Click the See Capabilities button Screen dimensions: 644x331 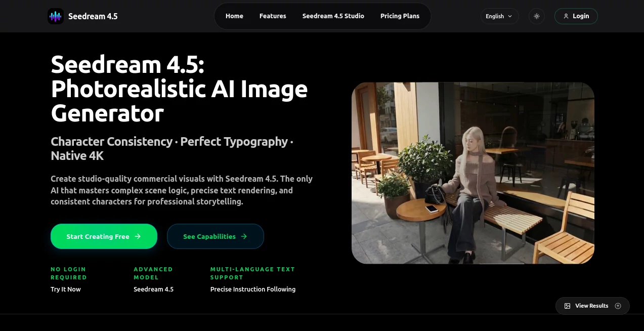[x=215, y=236]
